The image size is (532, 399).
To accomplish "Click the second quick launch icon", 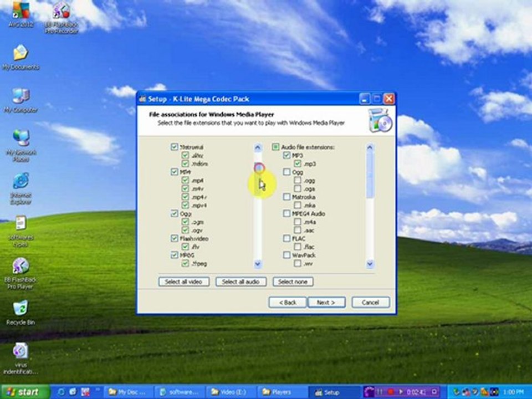I will [x=73, y=392].
